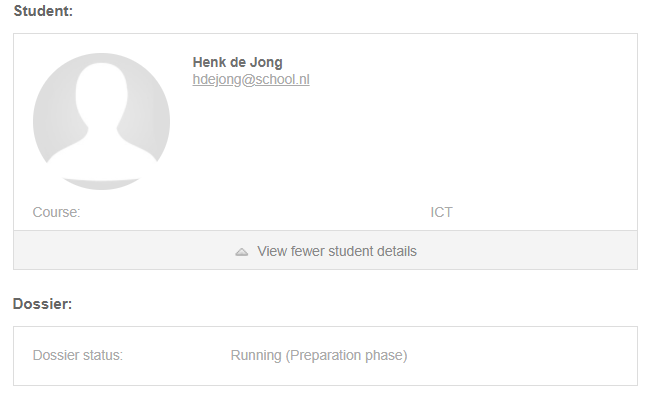Click the word Running in dossier status

tap(256, 355)
